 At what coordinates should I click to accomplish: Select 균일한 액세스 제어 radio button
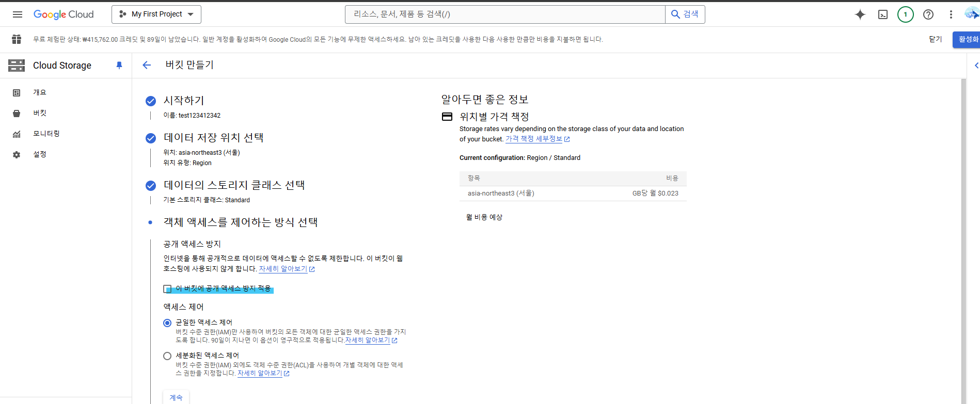[x=167, y=323]
